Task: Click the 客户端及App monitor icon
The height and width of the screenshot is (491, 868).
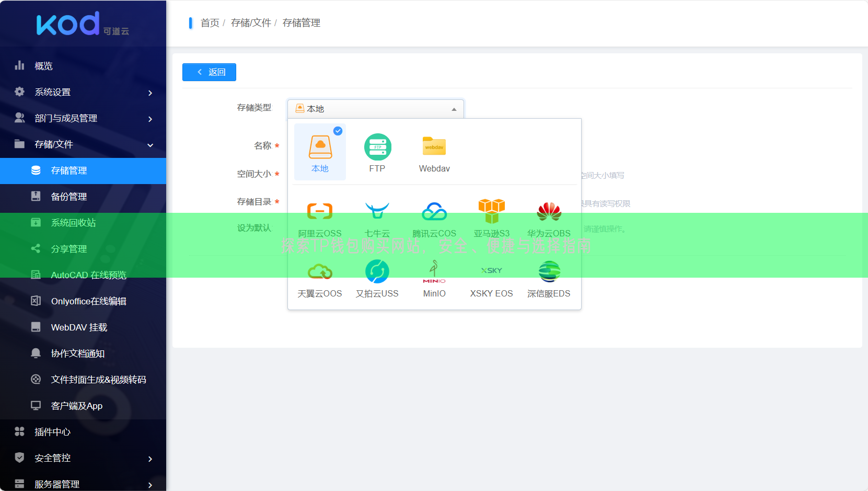Action: [36, 405]
